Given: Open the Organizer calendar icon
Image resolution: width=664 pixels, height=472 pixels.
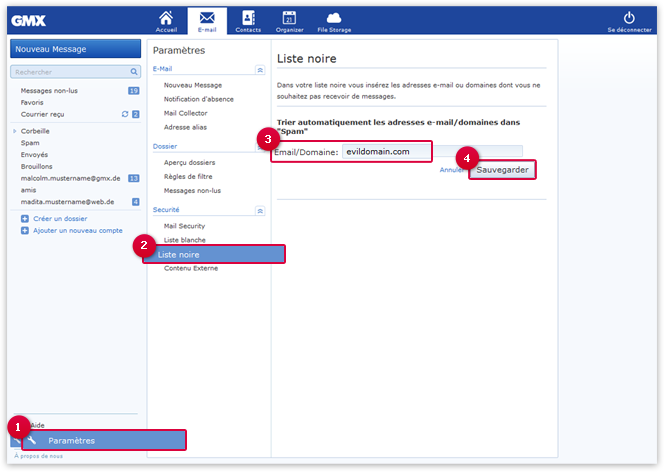Looking at the screenshot, I should (x=290, y=21).
